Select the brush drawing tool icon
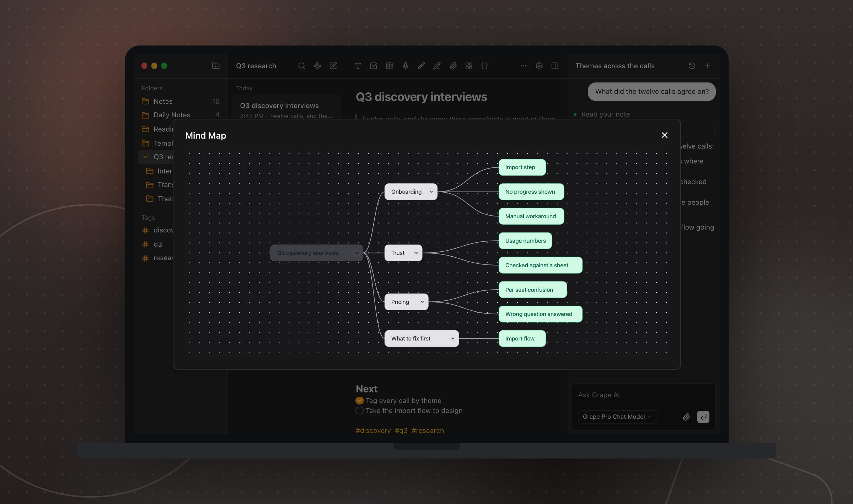The width and height of the screenshot is (853, 504). 421,66
